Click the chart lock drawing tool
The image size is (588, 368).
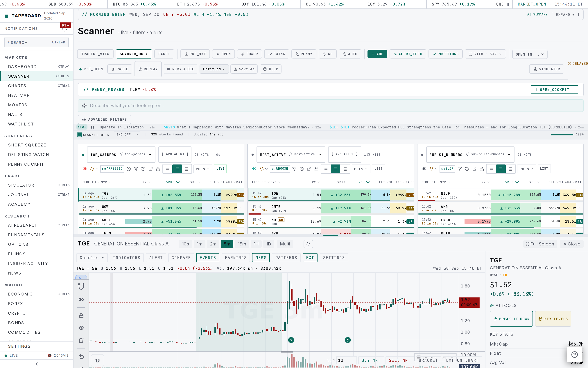(x=81, y=316)
